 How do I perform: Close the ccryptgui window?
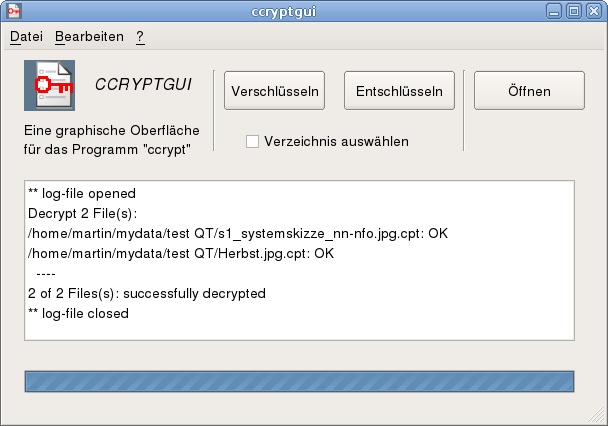pos(594,11)
